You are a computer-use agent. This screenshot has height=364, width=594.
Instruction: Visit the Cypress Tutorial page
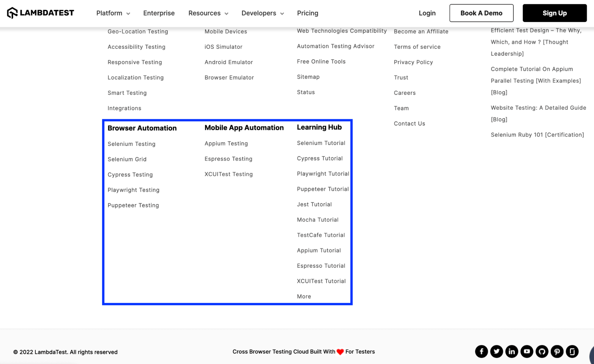tap(320, 158)
